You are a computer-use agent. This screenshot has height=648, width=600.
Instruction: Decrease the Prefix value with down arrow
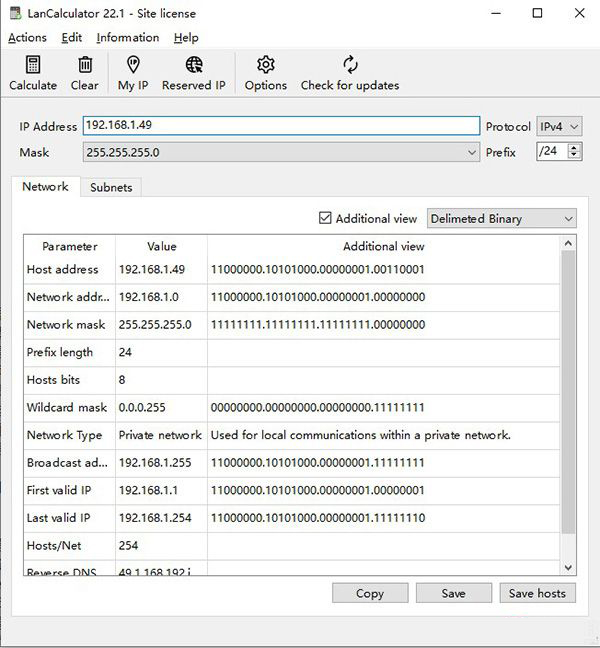click(574, 155)
